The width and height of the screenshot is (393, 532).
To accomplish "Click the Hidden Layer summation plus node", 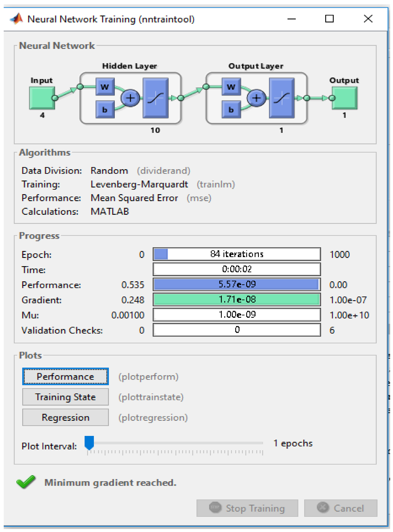I will click(x=130, y=98).
